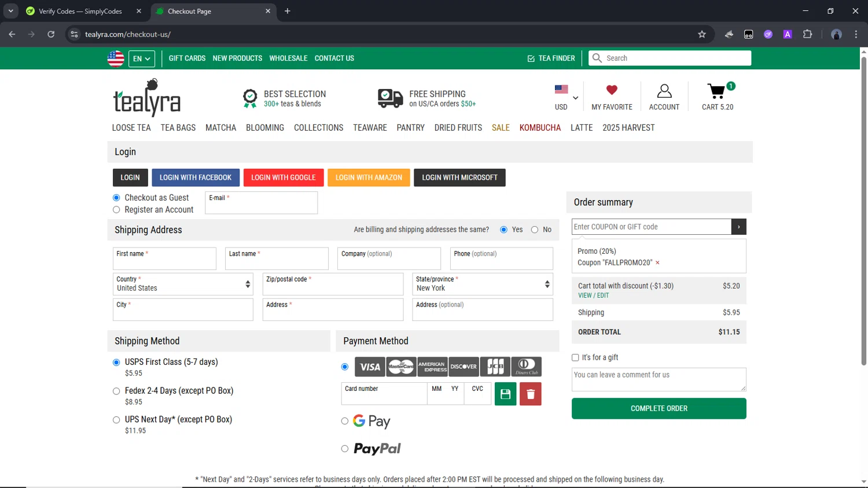The height and width of the screenshot is (488, 868).
Task: Bookmark this page with star icon
Action: click(x=702, y=34)
